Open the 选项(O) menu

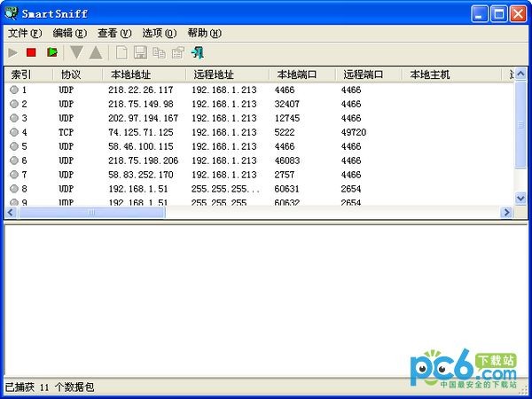[x=160, y=34]
